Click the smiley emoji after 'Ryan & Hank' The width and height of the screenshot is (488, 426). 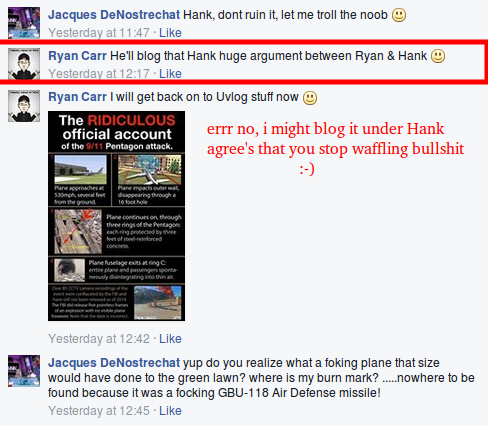[438, 56]
